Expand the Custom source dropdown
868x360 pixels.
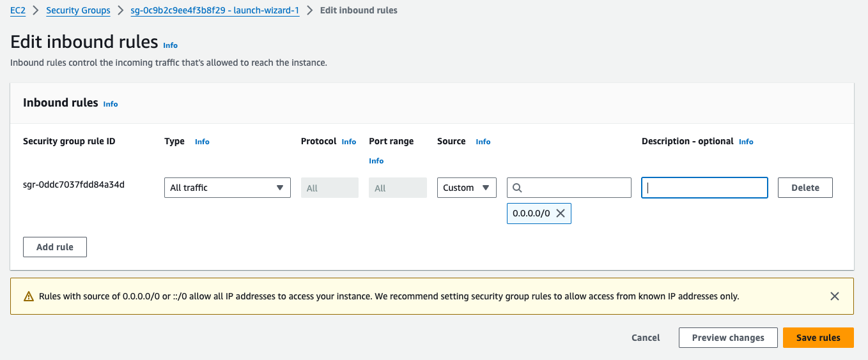pos(467,188)
